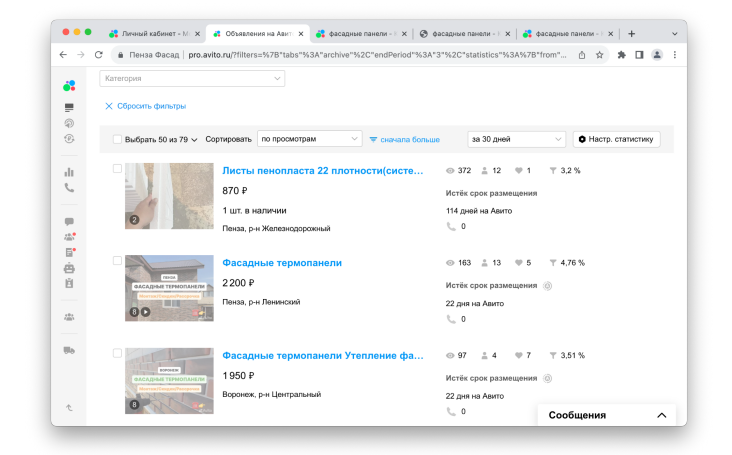Click the Настр. статистику button
Screen dimensions: 732x455
[x=617, y=139]
